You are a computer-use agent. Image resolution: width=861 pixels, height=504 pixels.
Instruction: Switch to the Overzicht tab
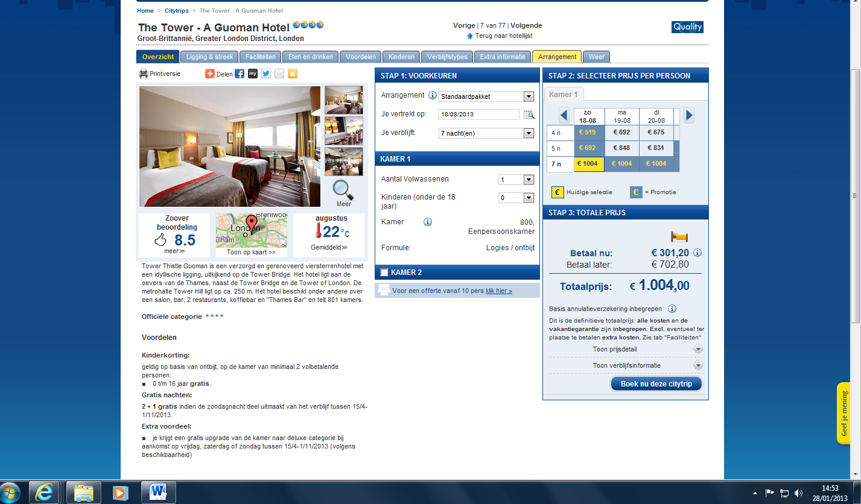(x=158, y=57)
